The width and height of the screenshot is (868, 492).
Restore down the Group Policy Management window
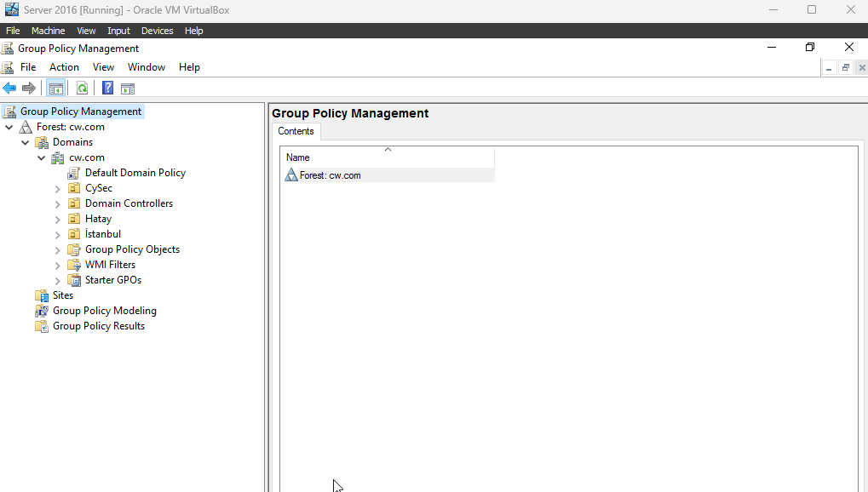810,47
